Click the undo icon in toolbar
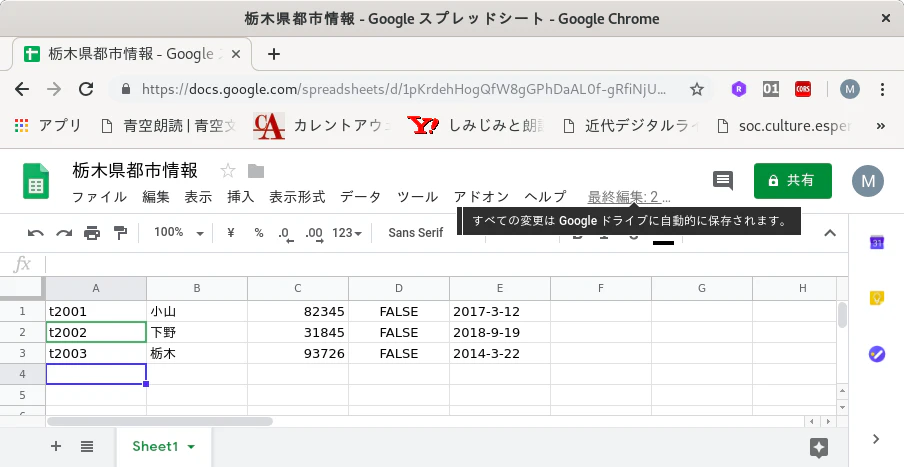904x467 pixels. click(36, 233)
